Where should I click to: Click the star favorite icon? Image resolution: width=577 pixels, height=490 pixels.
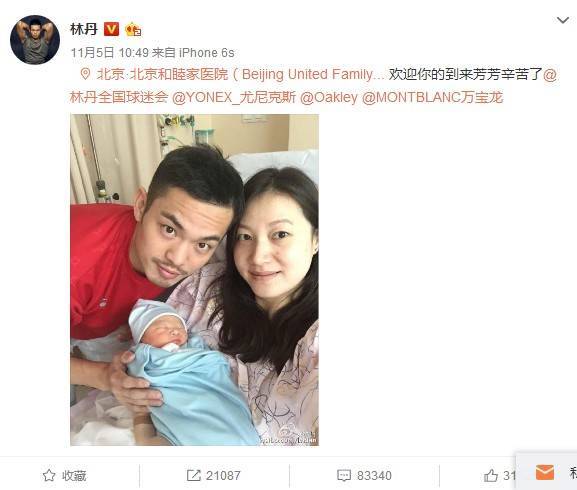pyautogui.click(x=49, y=476)
